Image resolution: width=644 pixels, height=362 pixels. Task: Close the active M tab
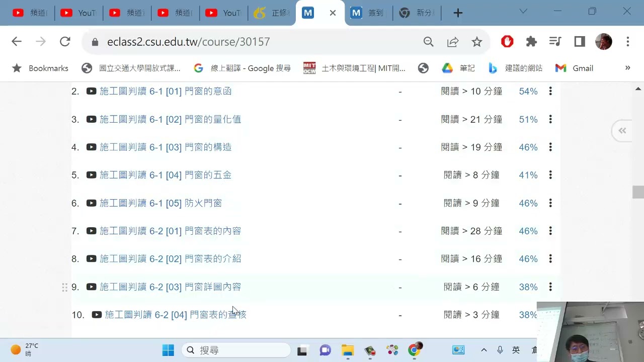(333, 13)
